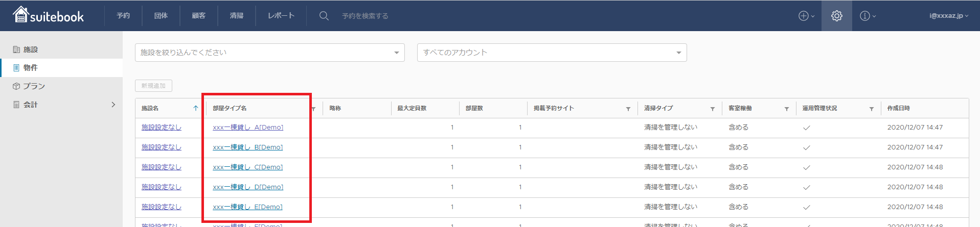Select プラン in the sidebar
The image size is (980, 227).
point(34,86)
